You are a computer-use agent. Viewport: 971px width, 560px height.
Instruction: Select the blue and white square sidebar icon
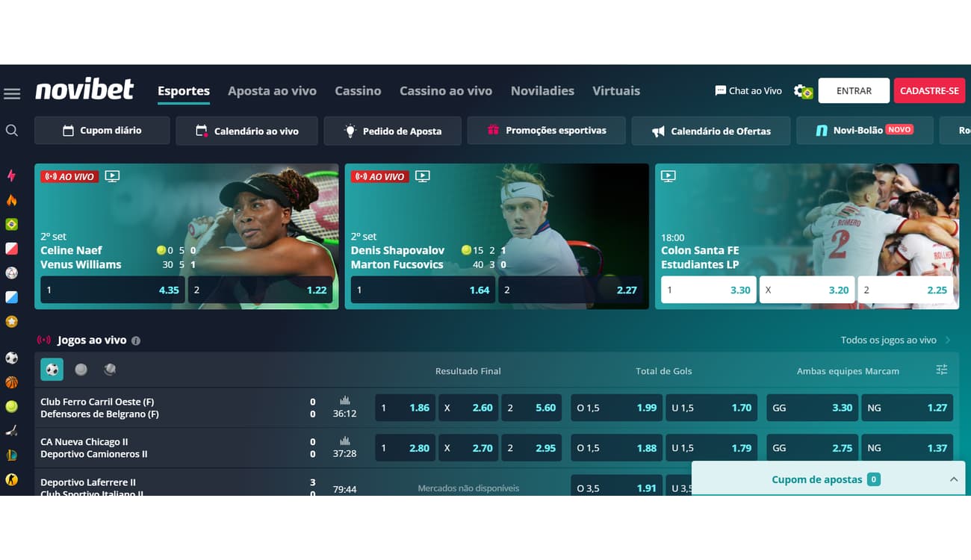11,297
